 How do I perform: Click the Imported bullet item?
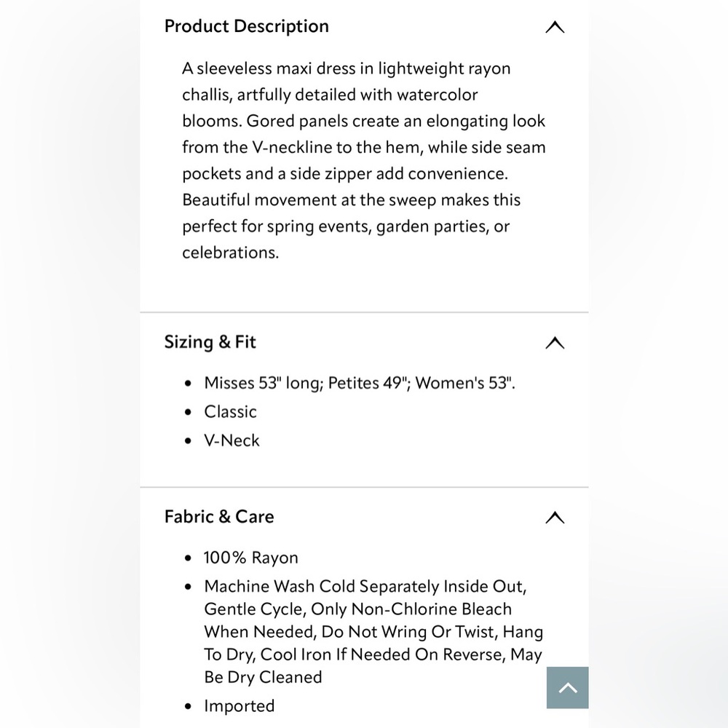(239, 706)
